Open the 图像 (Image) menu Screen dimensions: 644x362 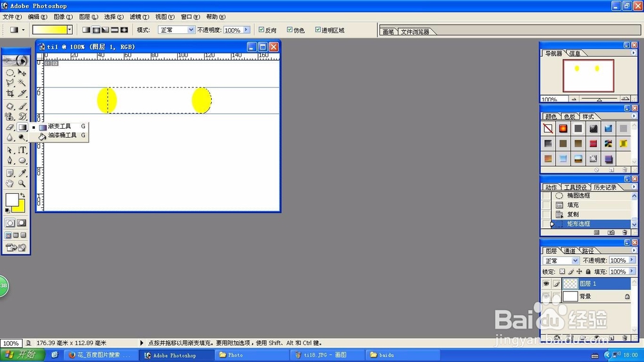(x=63, y=17)
